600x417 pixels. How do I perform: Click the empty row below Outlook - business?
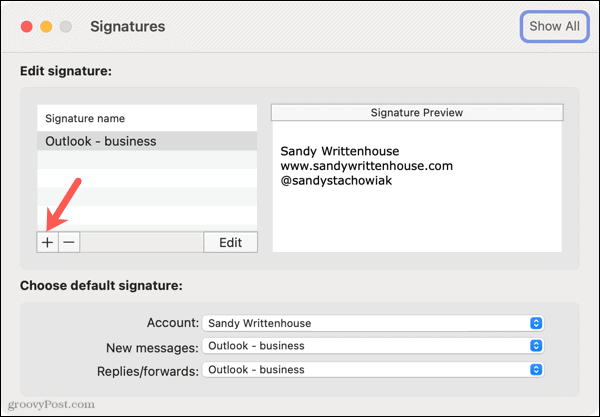(x=146, y=160)
